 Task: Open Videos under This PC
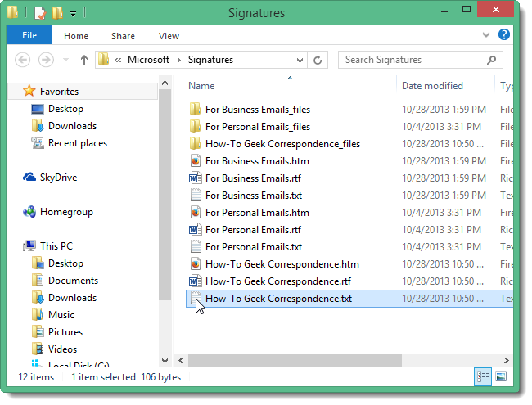(x=62, y=349)
